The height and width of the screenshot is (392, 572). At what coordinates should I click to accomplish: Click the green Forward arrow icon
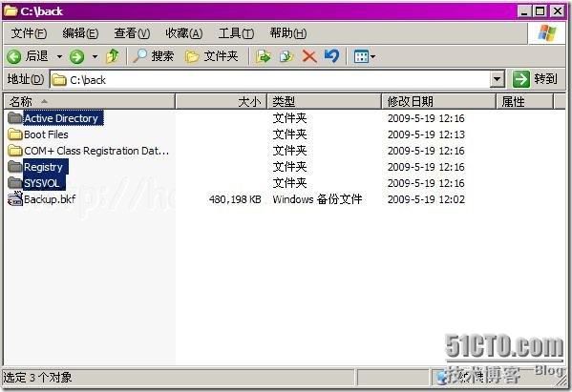point(77,56)
